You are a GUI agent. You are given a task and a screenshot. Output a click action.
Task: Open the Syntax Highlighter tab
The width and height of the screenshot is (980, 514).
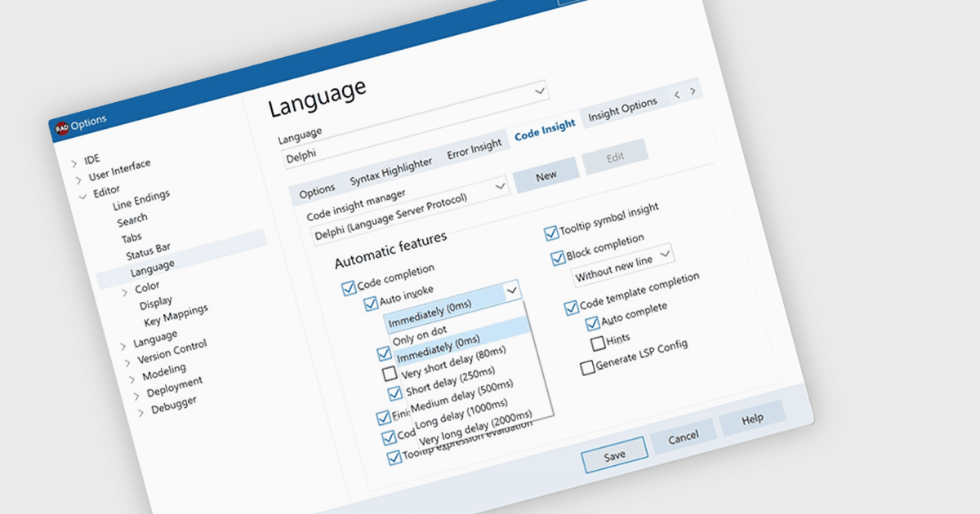[391, 171]
